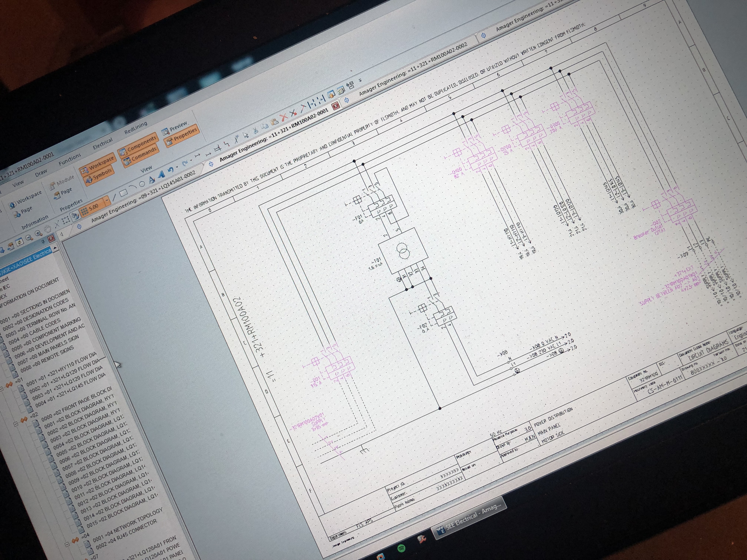The height and width of the screenshot is (560, 747).
Task: Open the Draw ribbon tab
Action: coord(41,173)
